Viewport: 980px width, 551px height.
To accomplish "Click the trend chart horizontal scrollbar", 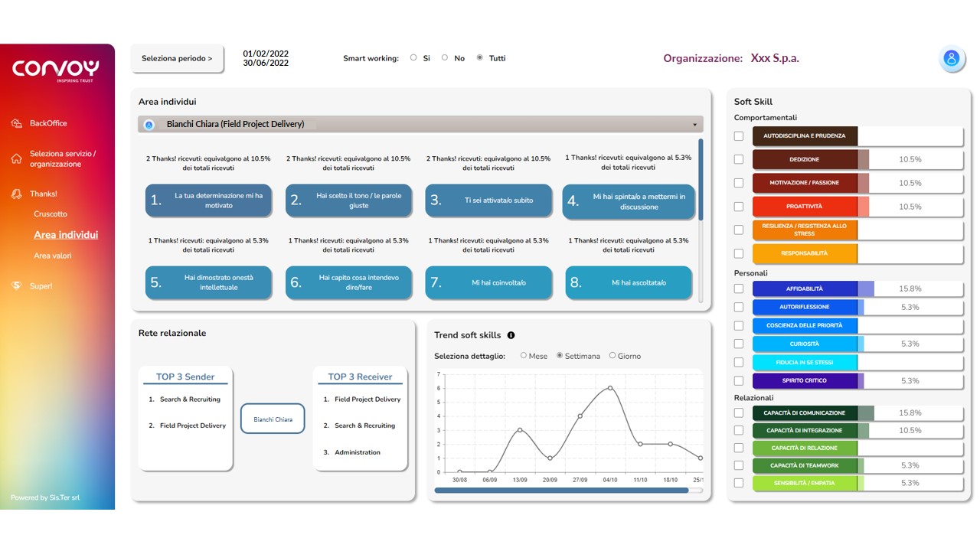I will 561,491.
